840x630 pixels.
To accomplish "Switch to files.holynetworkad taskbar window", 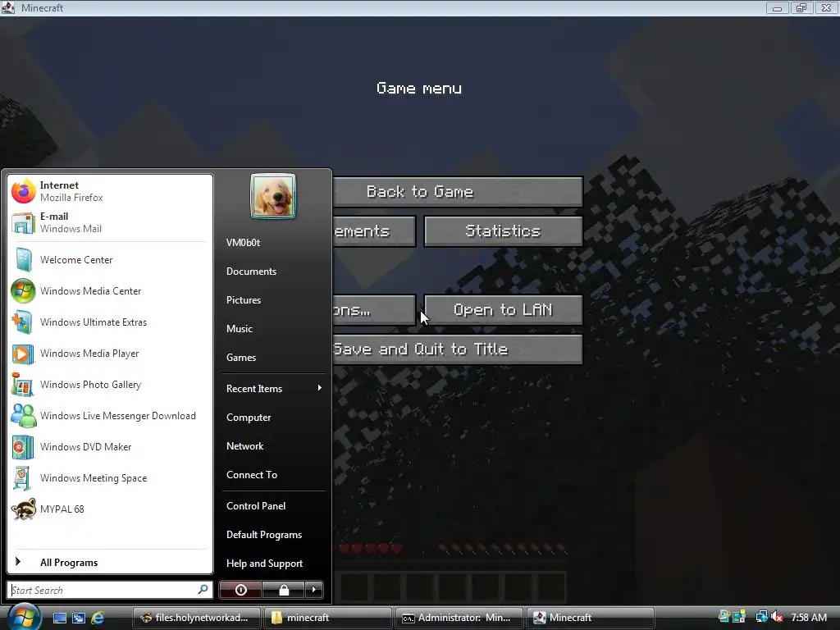I will 196,618.
